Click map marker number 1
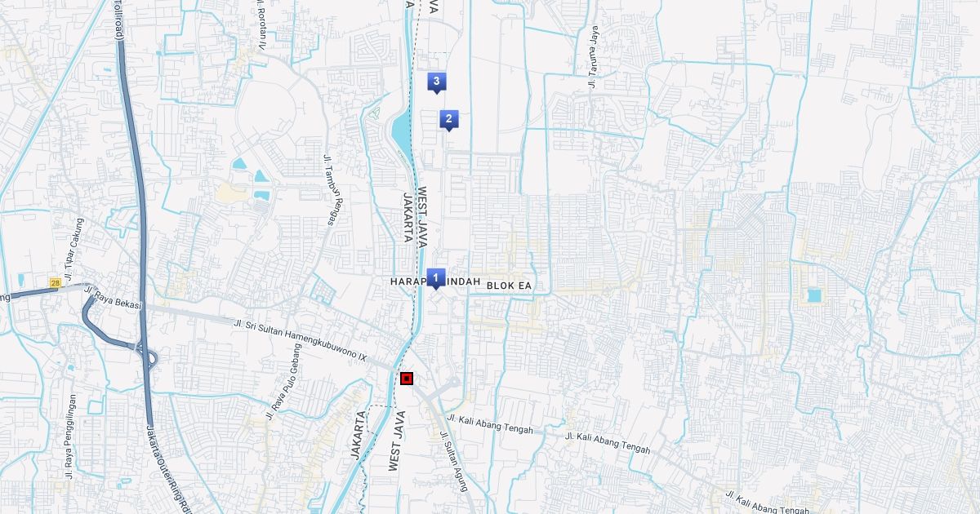The image size is (980, 514). tap(435, 278)
